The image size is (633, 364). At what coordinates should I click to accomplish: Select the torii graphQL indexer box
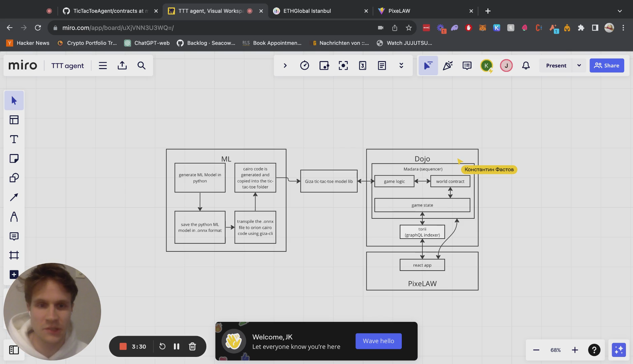point(422,232)
